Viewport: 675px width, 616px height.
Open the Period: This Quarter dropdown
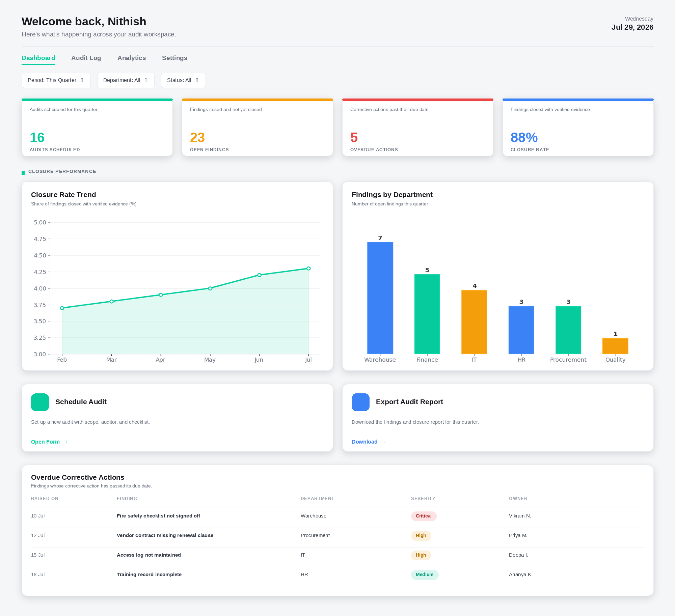[x=56, y=80]
